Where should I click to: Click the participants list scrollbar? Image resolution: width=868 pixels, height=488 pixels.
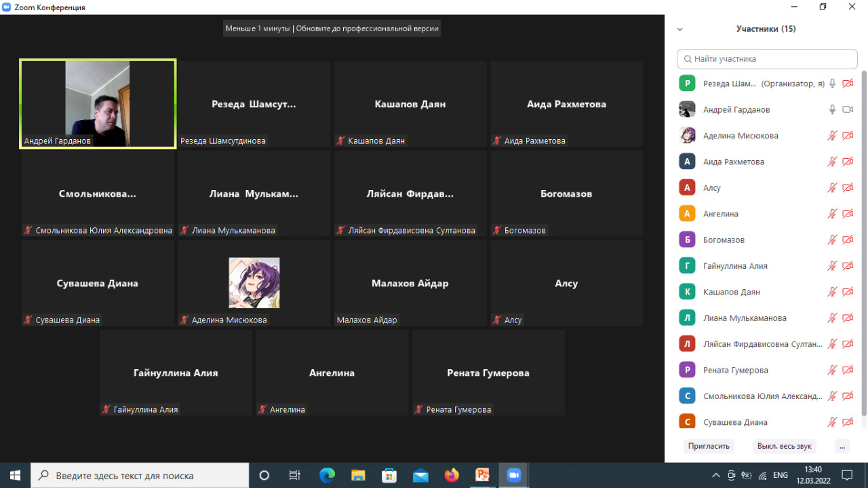tap(863, 243)
